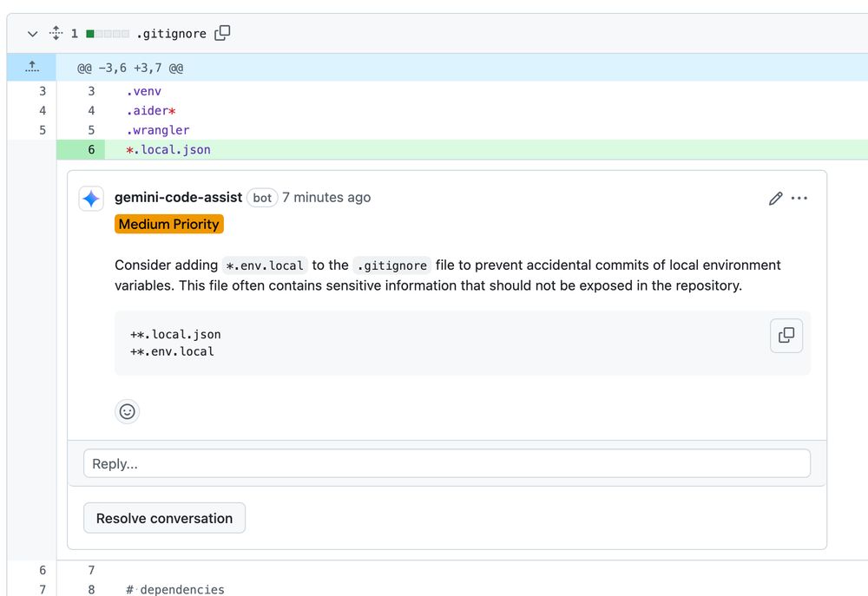
Task: Select the .gitignore file name
Action: pos(172,34)
